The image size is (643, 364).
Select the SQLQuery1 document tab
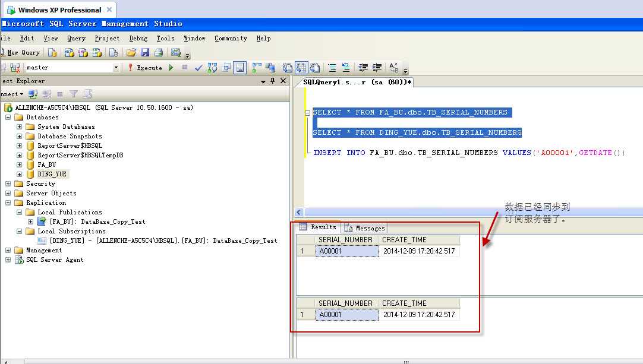pos(357,82)
